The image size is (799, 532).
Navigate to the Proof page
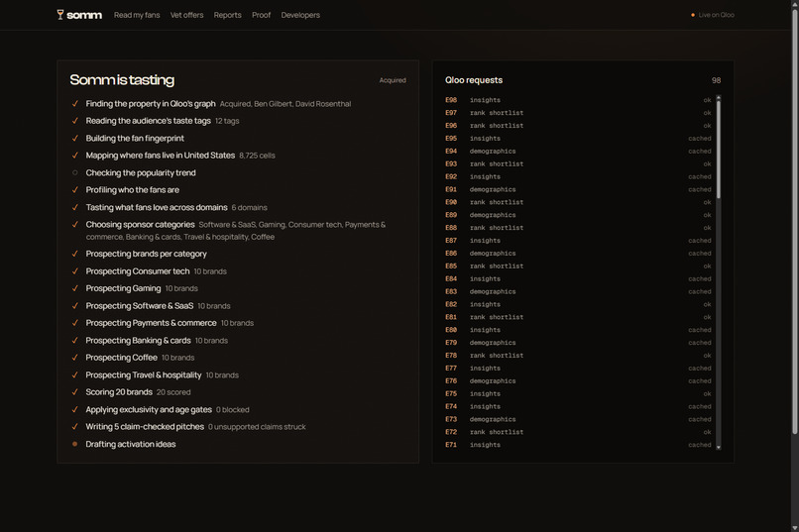tap(261, 15)
